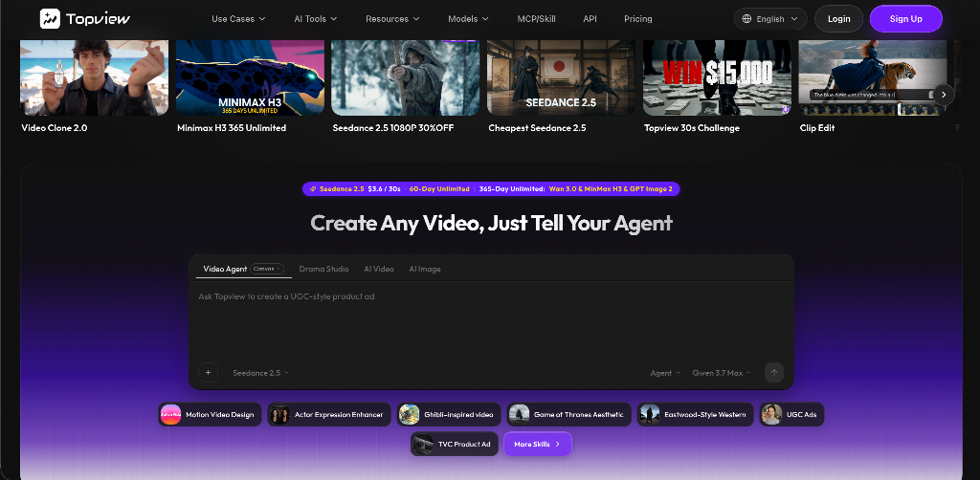Click the Motion Video Design skill icon
Screen dimensions: 980x480
170,414
